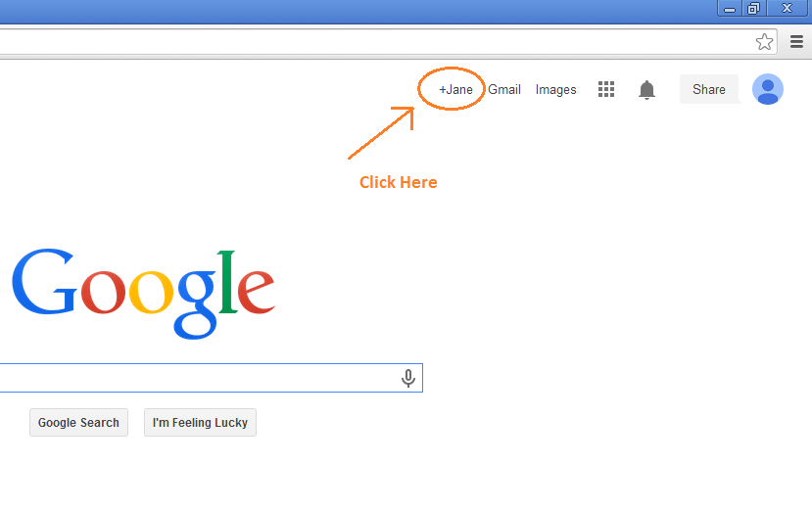Open the Chrome hamburger menu

click(x=796, y=42)
